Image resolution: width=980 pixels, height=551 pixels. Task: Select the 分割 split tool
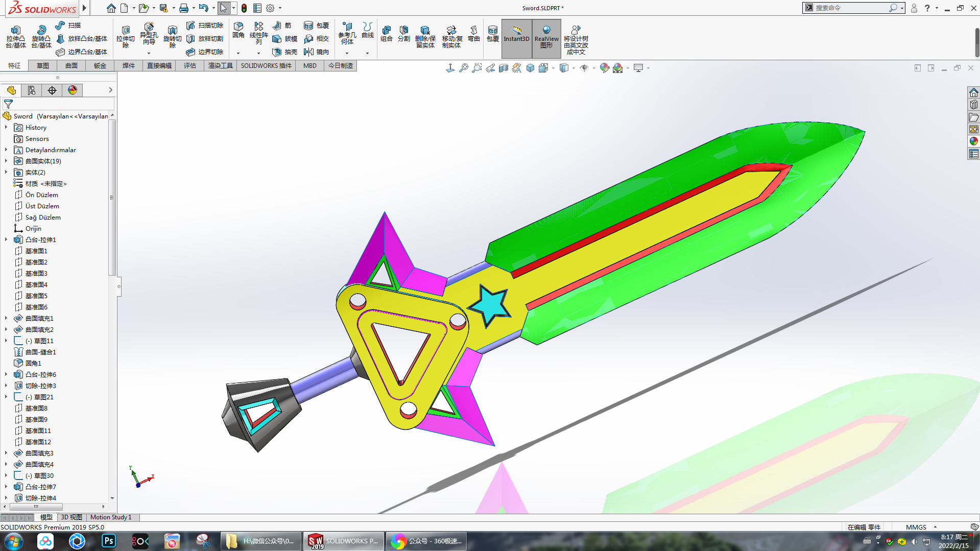(404, 34)
